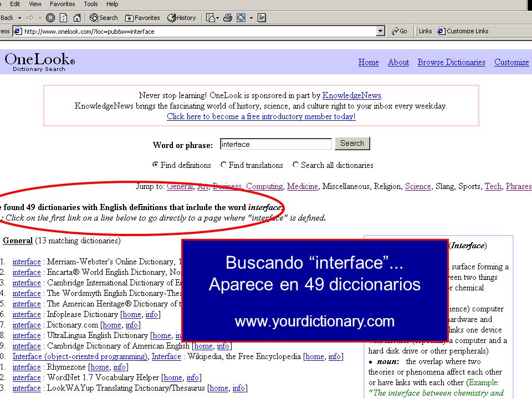The height and width of the screenshot is (399, 532).
Task: Click the Word or phrase input field
Action: (x=276, y=144)
